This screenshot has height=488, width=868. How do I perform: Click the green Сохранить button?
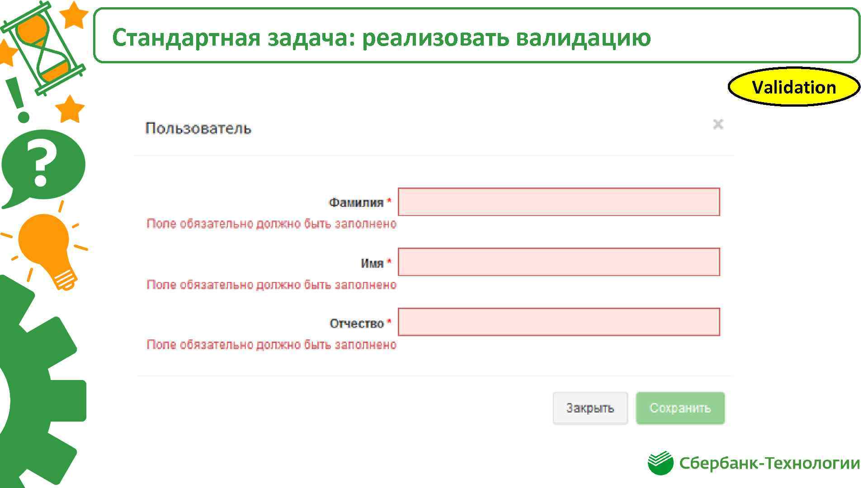coord(680,408)
